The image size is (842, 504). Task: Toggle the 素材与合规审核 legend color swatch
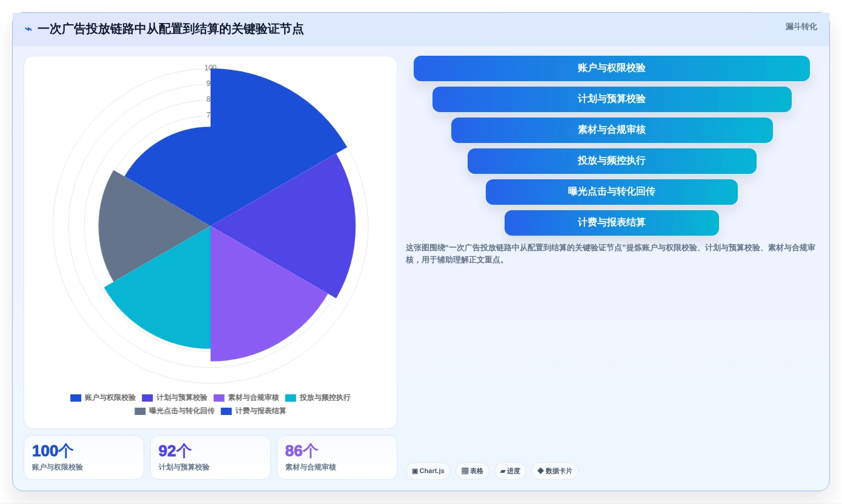point(219,398)
